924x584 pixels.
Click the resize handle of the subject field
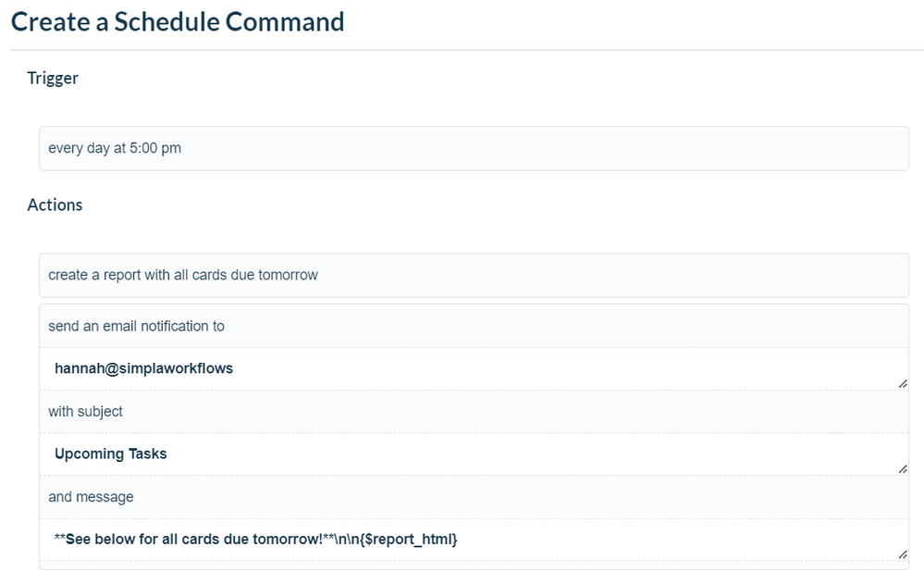tap(902, 469)
